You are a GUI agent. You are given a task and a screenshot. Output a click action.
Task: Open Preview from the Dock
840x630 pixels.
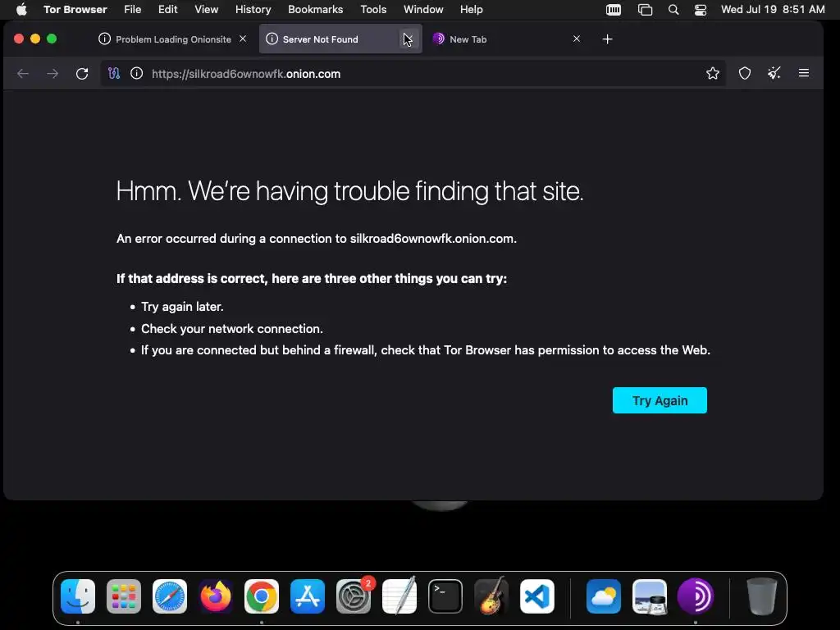point(650,596)
